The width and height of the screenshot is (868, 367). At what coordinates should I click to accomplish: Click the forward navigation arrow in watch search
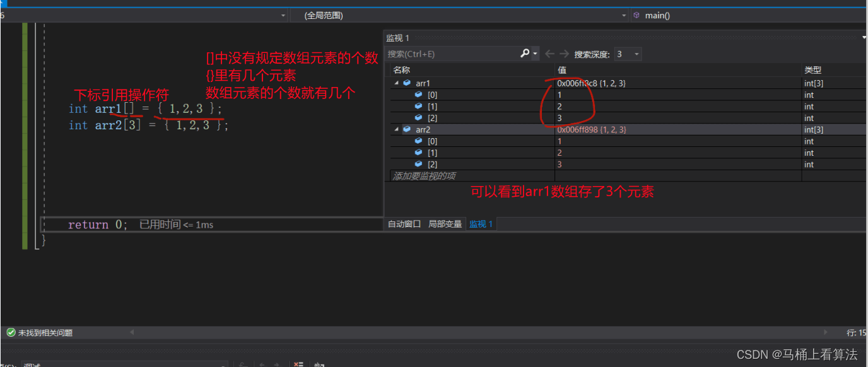564,54
